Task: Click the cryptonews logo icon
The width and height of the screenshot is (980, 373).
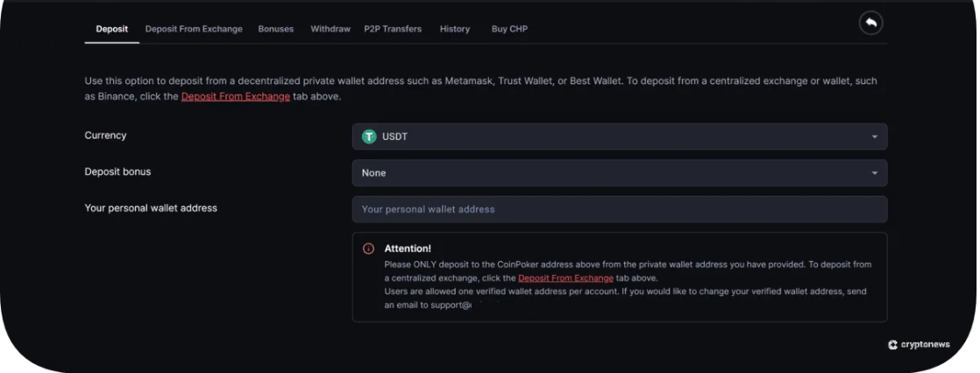Action: point(892,345)
